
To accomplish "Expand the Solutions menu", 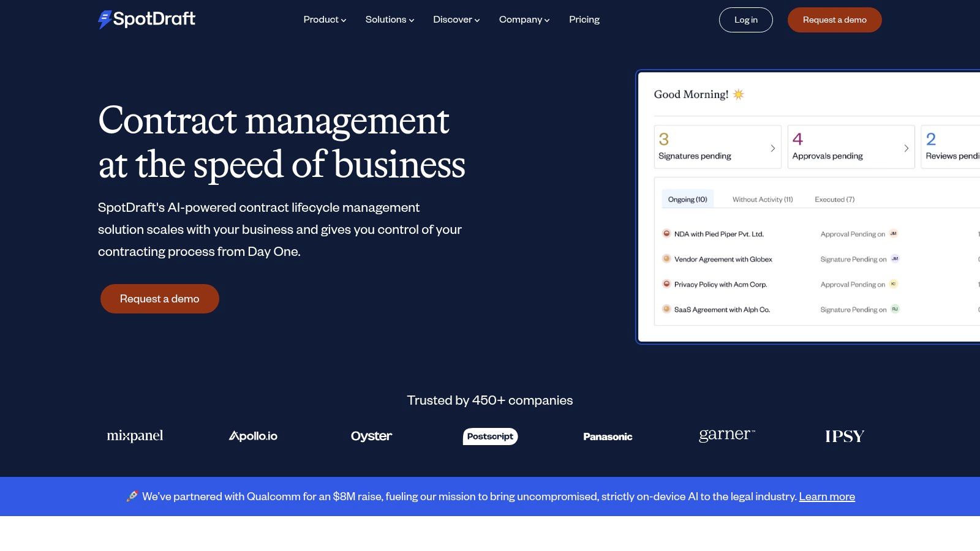I will (x=390, y=20).
